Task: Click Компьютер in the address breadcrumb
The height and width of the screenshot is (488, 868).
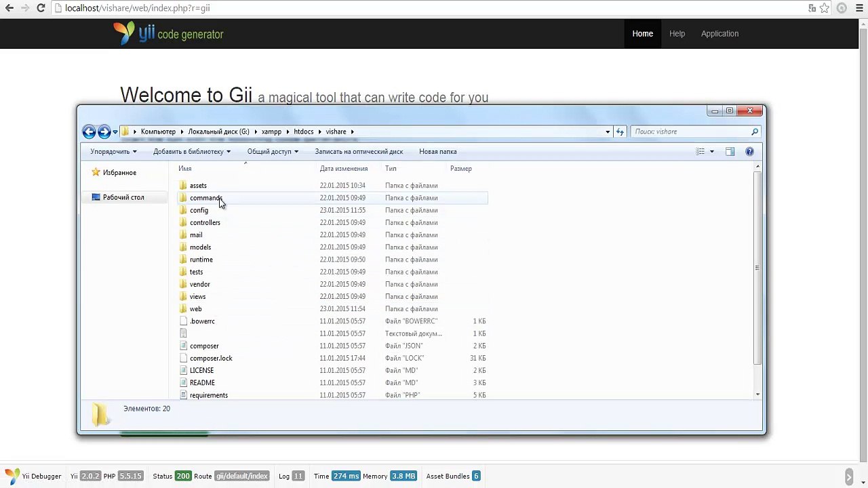Action: [158, 131]
